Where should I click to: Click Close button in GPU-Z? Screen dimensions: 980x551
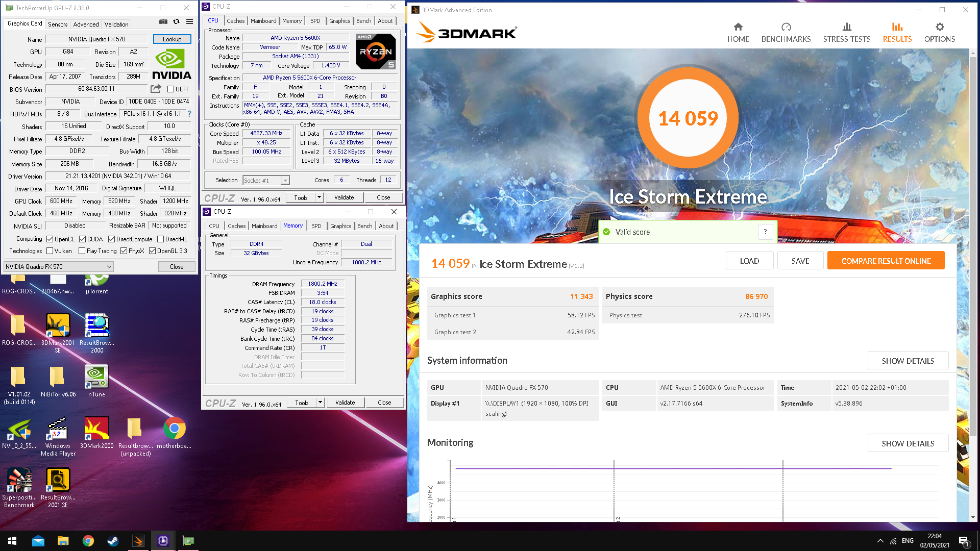[177, 266]
